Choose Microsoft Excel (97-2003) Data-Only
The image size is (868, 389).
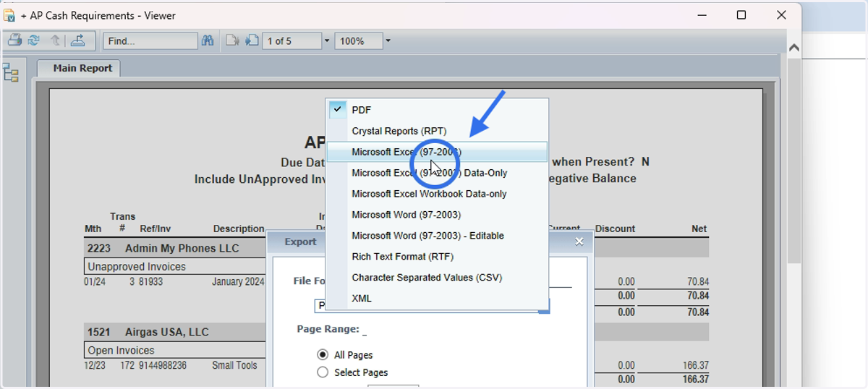click(x=437, y=173)
